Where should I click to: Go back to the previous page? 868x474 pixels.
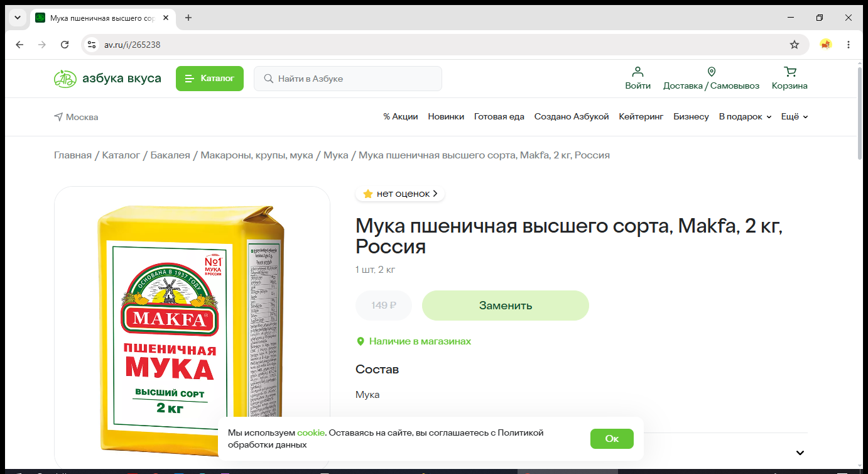(19, 45)
